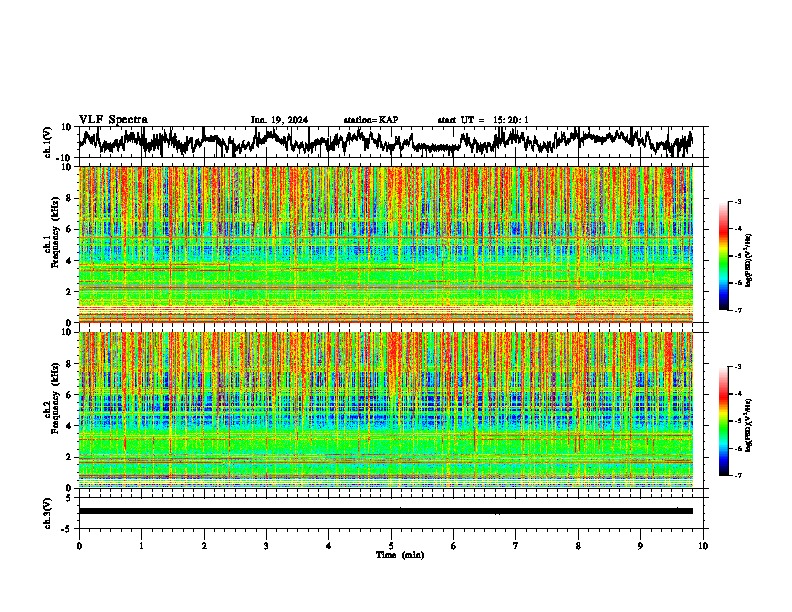Click the 2 minute tick label
The width and height of the screenshot is (792, 612).
click(204, 546)
